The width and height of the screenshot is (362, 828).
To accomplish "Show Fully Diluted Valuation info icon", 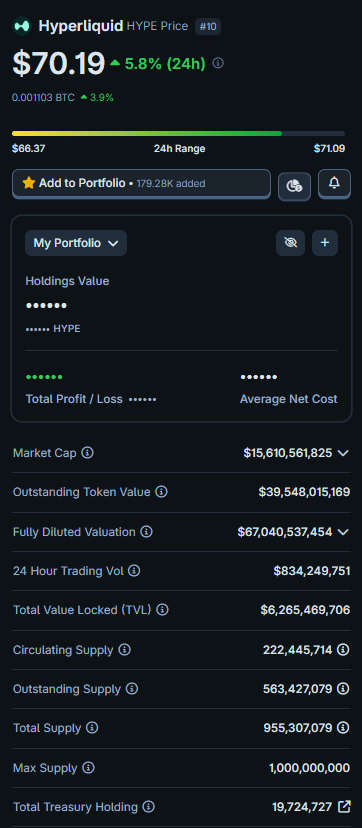I will click(147, 531).
